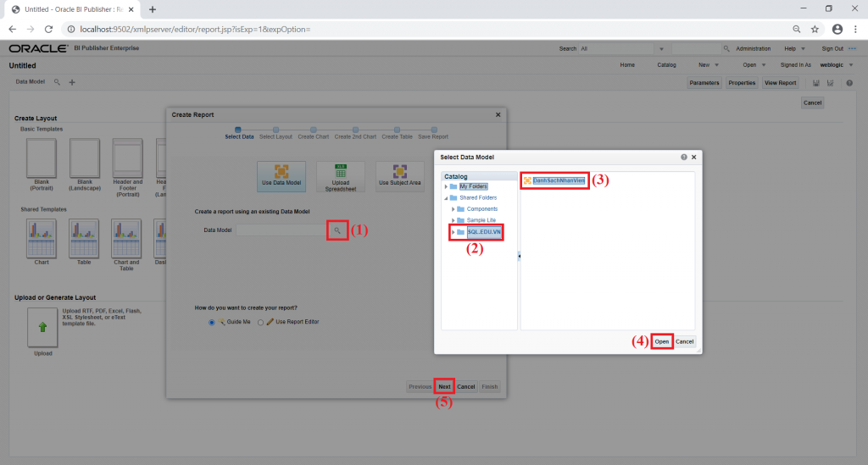Image resolution: width=868 pixels, height=465 pixels.
Task: Select the Guide Me radio button
Action: [211, 323]
